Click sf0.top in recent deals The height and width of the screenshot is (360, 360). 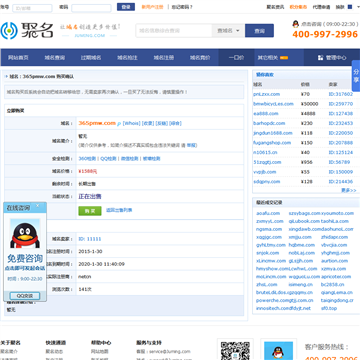pyautogui.click(x=329, y=309)
